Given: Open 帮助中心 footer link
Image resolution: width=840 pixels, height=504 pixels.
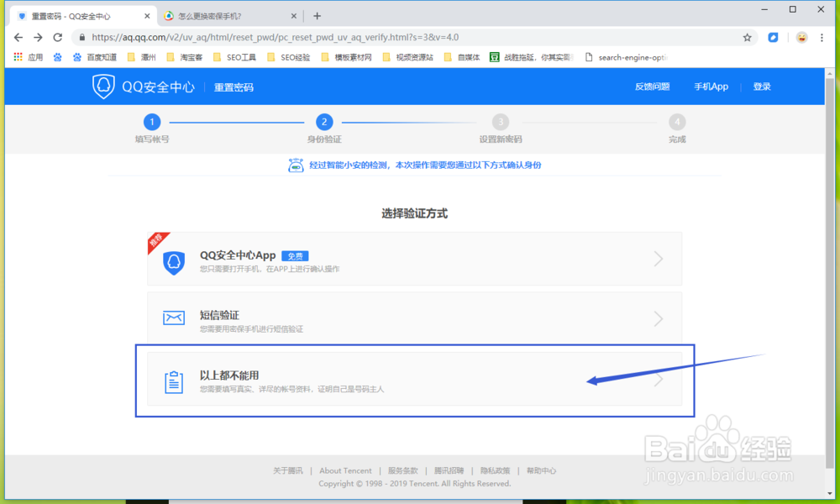Looking at the screenshot, I should [x=541, y=470].
